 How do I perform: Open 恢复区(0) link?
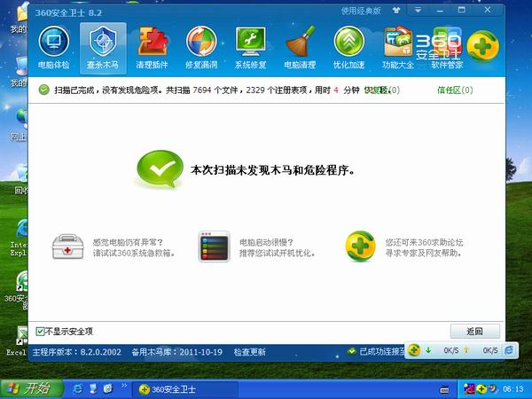point(382,90)
